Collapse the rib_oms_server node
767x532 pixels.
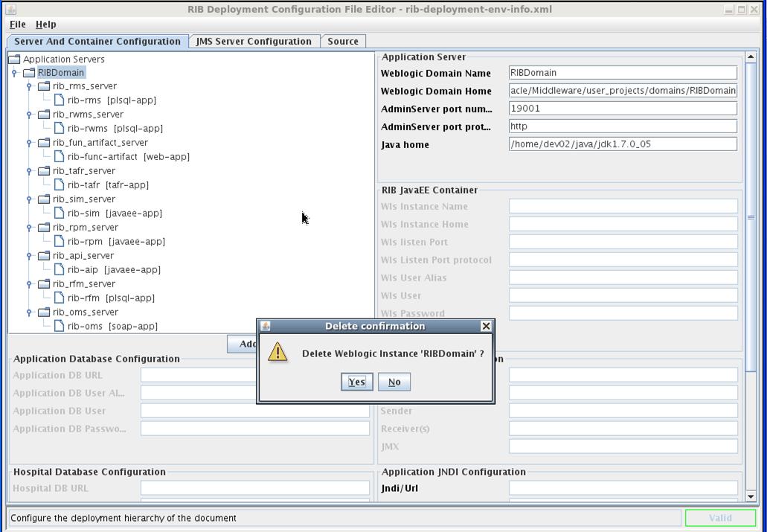[29, 313]
